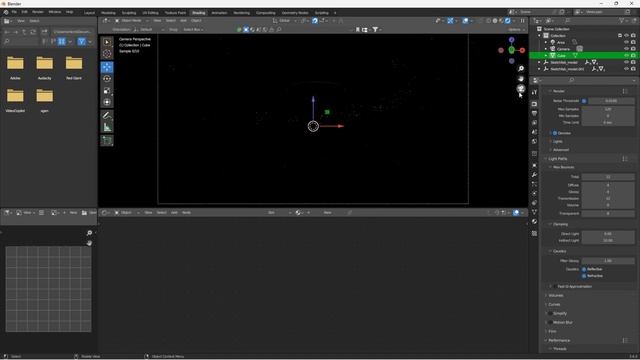
Task: Expand the Film panel
Action: [x=552, y=331]
